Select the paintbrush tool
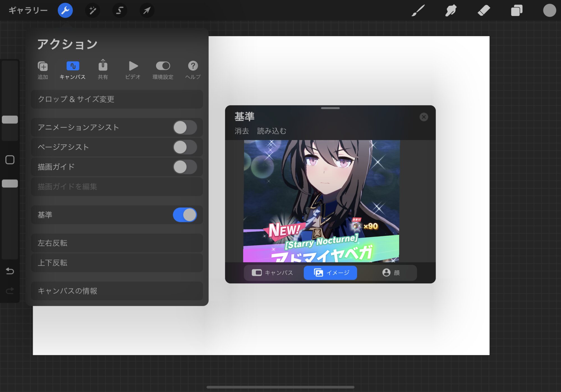This screenshot has height=392, width=561. [x=418, y=11]
